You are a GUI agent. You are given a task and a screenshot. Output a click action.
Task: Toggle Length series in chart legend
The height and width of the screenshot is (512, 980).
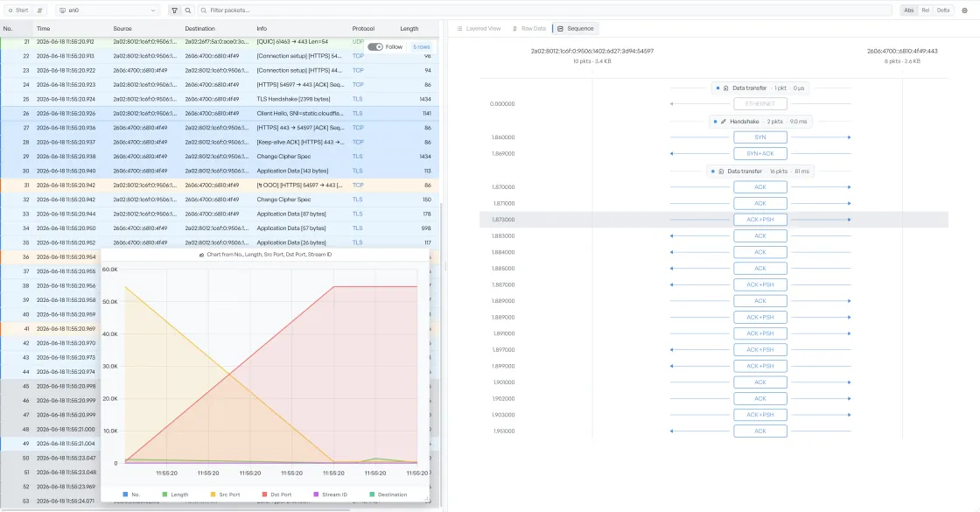[x=175, y=494]
